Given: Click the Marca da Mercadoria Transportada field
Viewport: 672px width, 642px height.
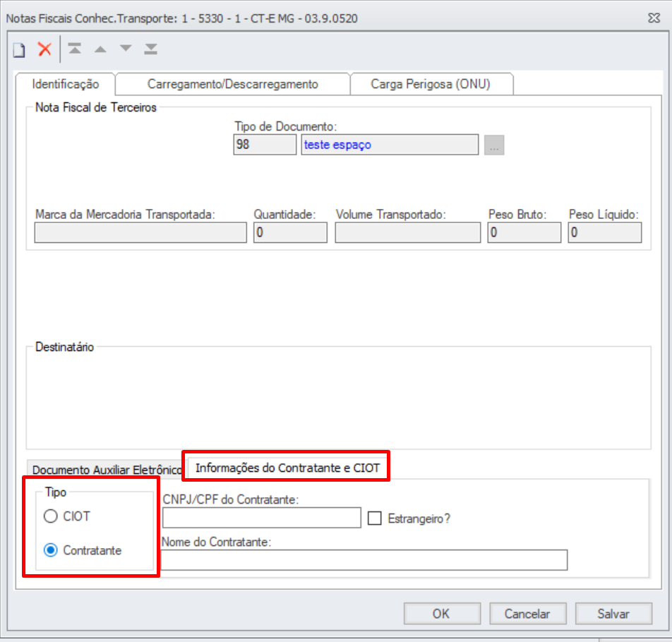Looking at the screenshot, I should pyautogui.click(x=140, y=232).
